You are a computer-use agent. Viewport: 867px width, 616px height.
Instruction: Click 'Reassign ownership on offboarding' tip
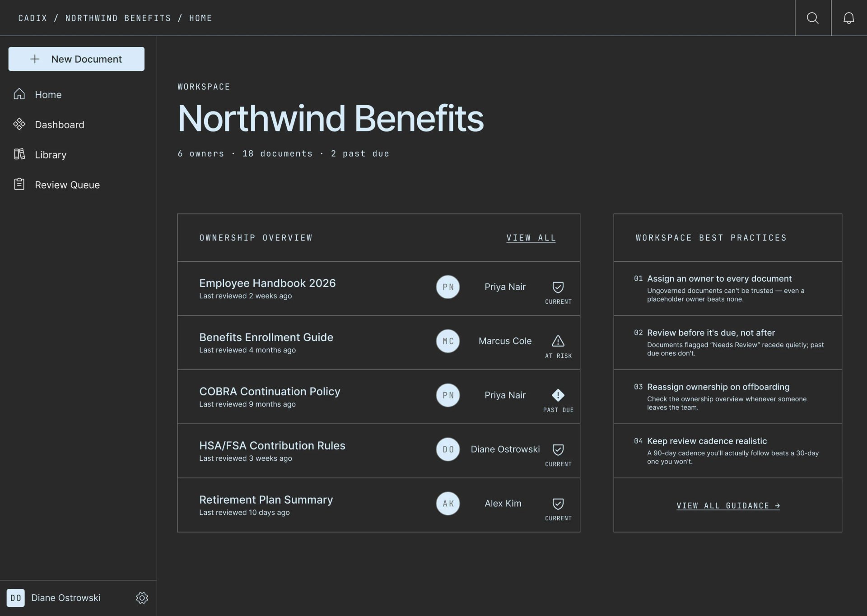718,387
